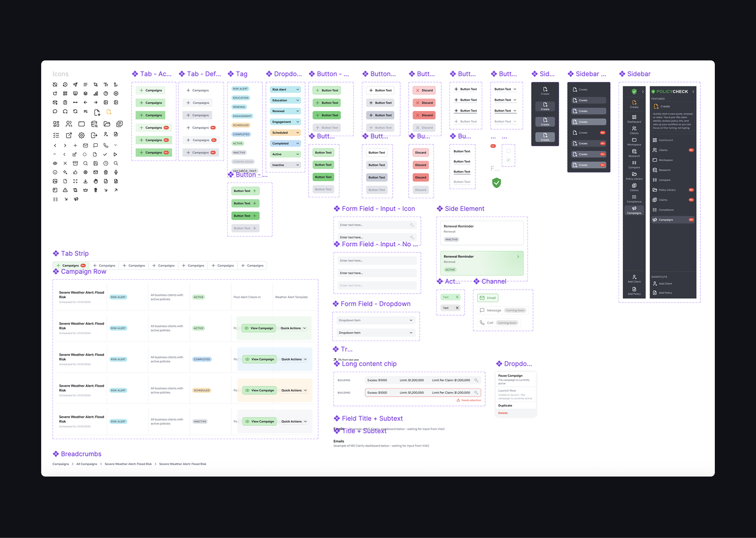Tick the unchecked checkbox component
Viewport: 756px width, 538px height.
[508, 151]
